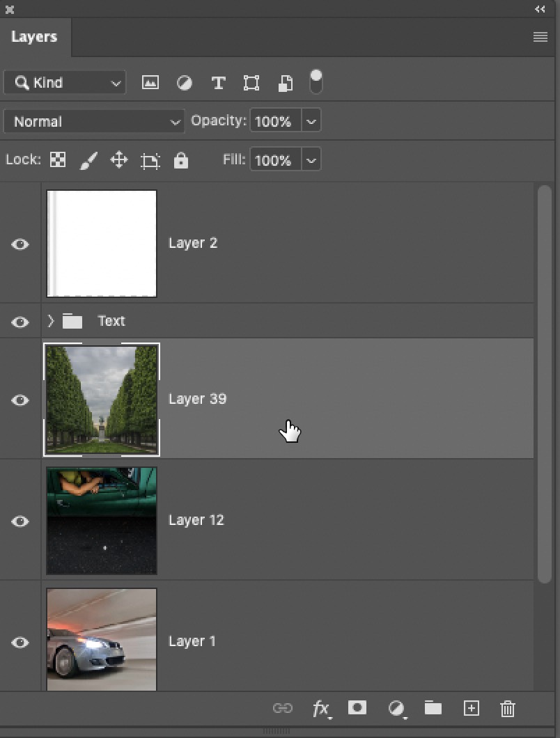The image size is (560, 738).
Task: Add a layer mask to Layer 39
Action: tap(357, 708)
